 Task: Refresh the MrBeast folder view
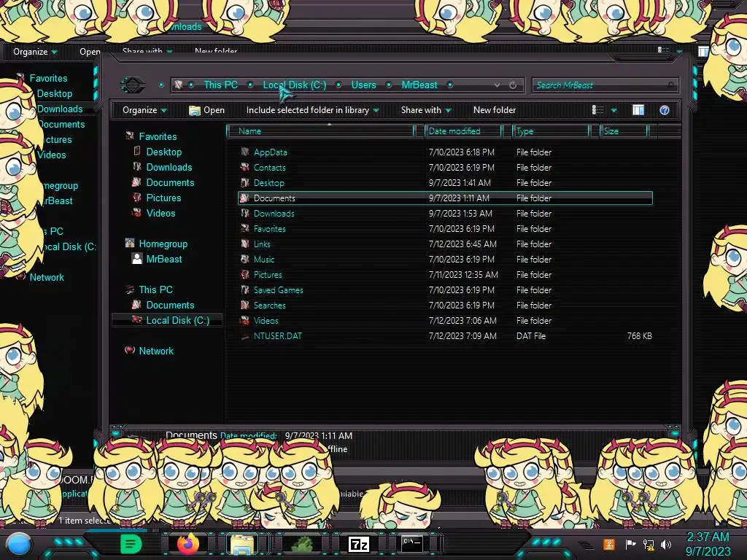(x=513, y=85)
